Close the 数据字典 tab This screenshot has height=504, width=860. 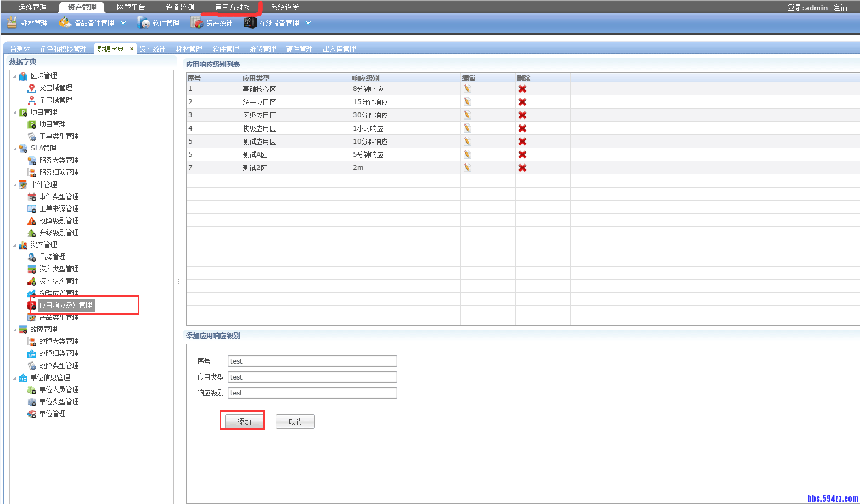(x=131, y=48)
